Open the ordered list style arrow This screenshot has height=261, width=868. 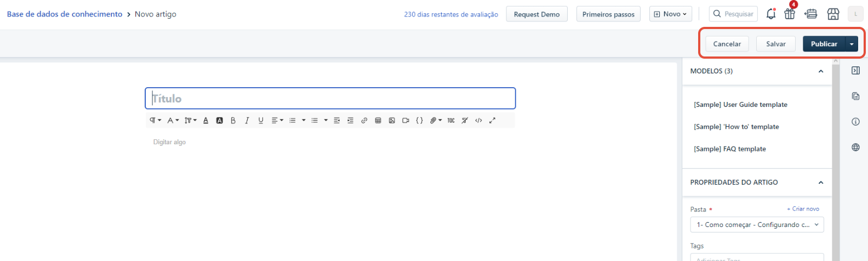coord(304,121)
